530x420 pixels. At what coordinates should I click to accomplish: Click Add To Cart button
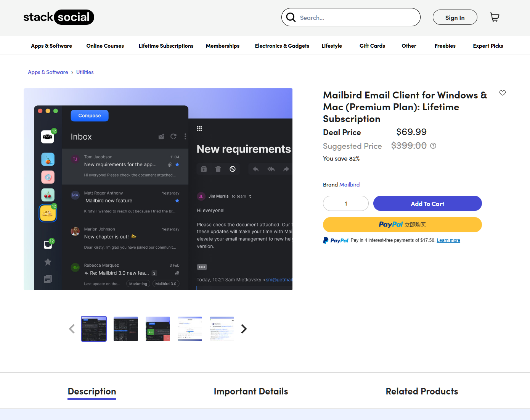click(427, 204)
